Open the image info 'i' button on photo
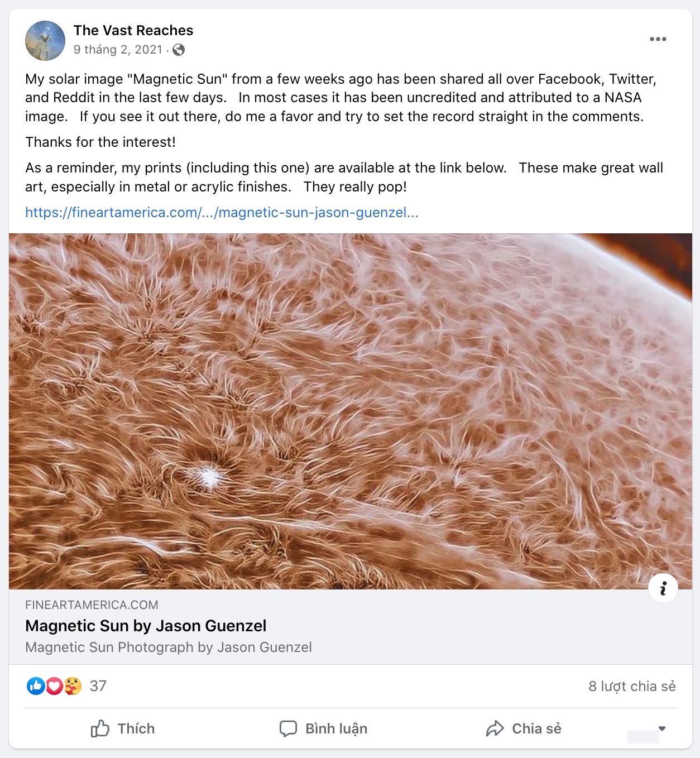Image resolution: width=700 pixels, height=758 pixels. (663, 588)
